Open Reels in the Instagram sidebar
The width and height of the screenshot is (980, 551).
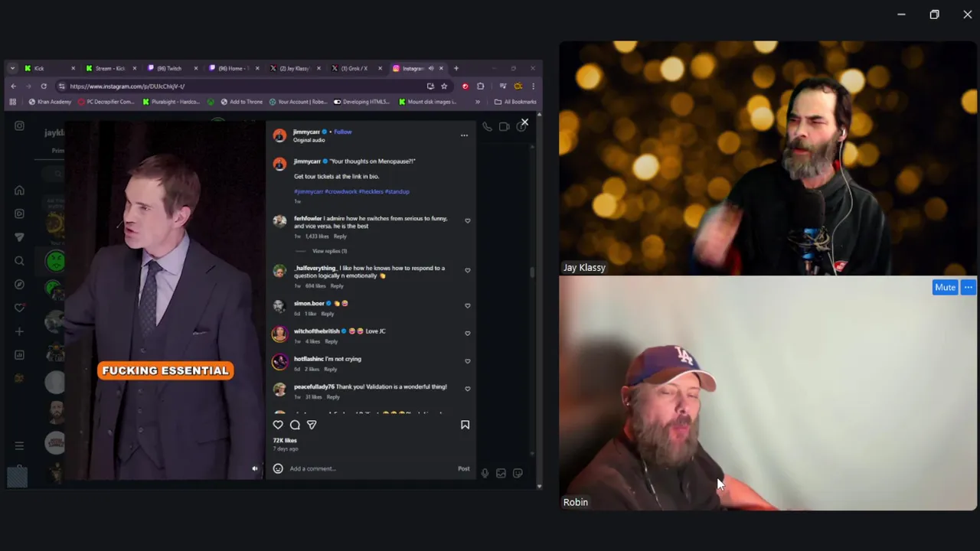click(19, 214)
